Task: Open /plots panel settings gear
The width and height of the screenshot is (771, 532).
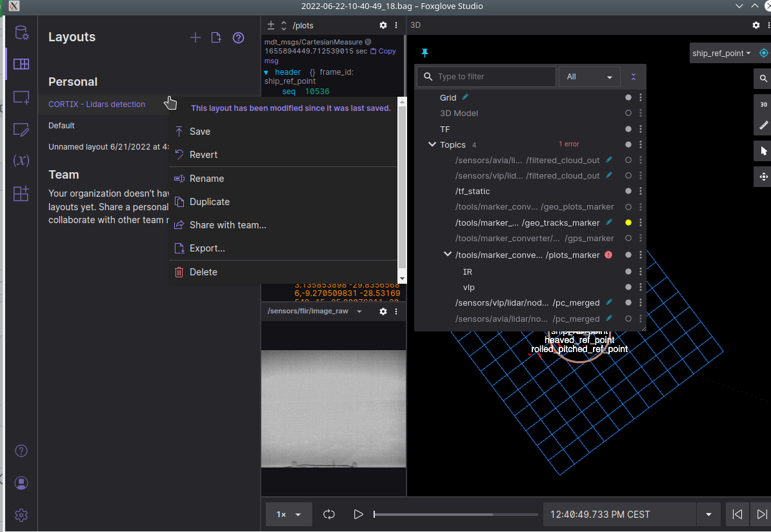Action: (x=383, y=25)
